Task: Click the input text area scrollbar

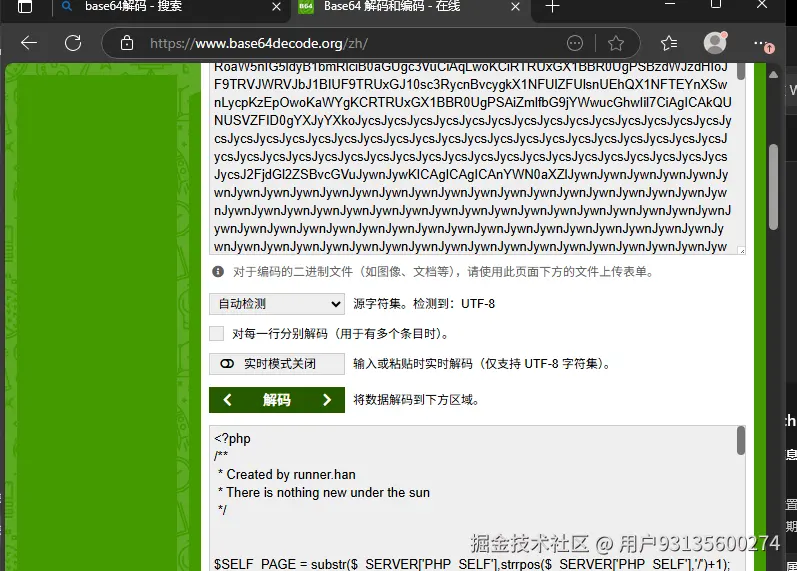Action: point(741,71)
